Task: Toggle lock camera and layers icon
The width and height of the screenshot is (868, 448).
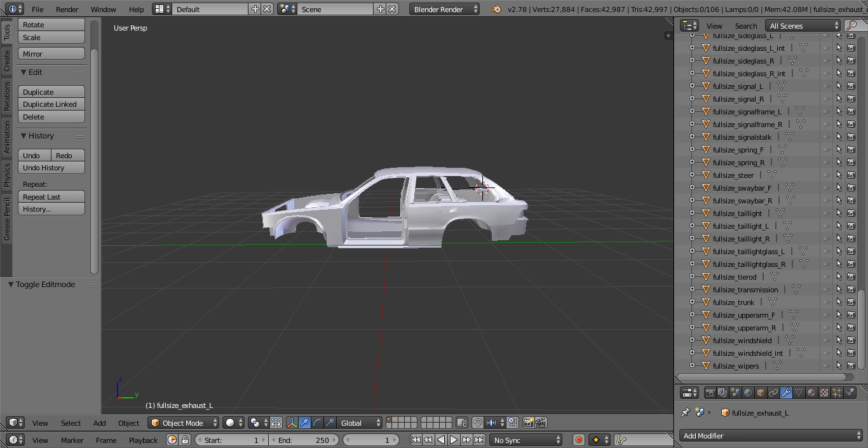Action: (462, 423)
